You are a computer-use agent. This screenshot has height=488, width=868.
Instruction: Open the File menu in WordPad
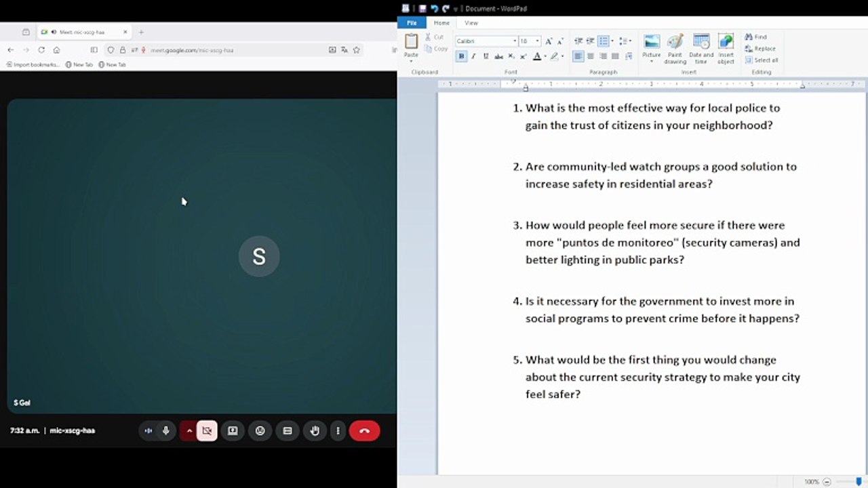(x=412, y=23)
